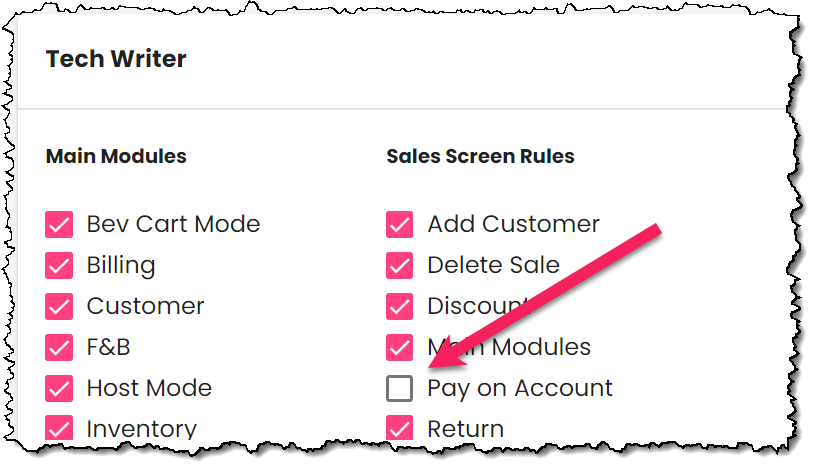Select the Host Mode label text

149,388
